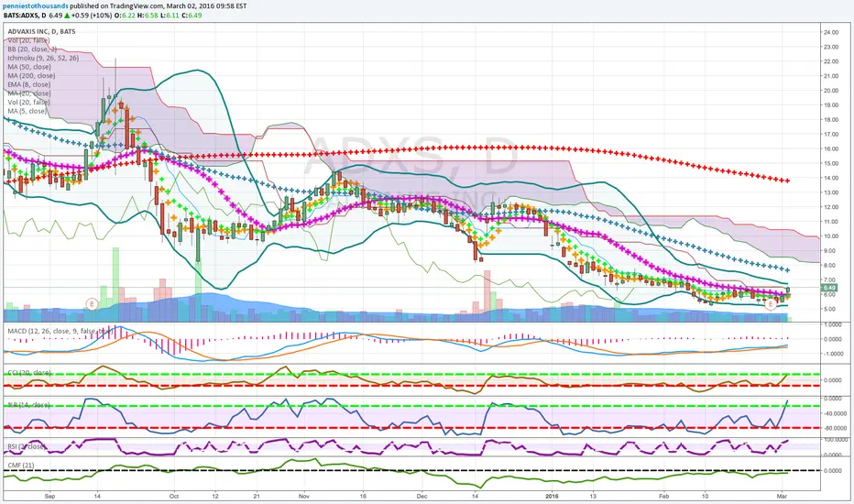Click the C:6.49 close value in header
The image size is (854, 504).
192,16
